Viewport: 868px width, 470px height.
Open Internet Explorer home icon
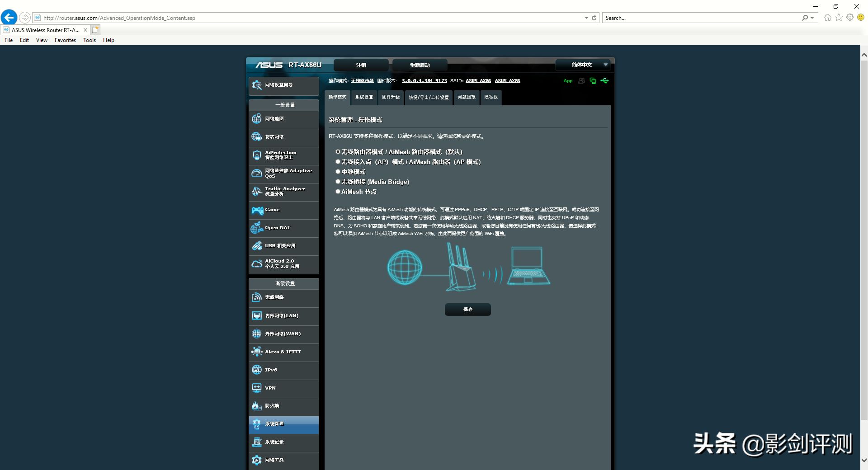click(827, 18)
